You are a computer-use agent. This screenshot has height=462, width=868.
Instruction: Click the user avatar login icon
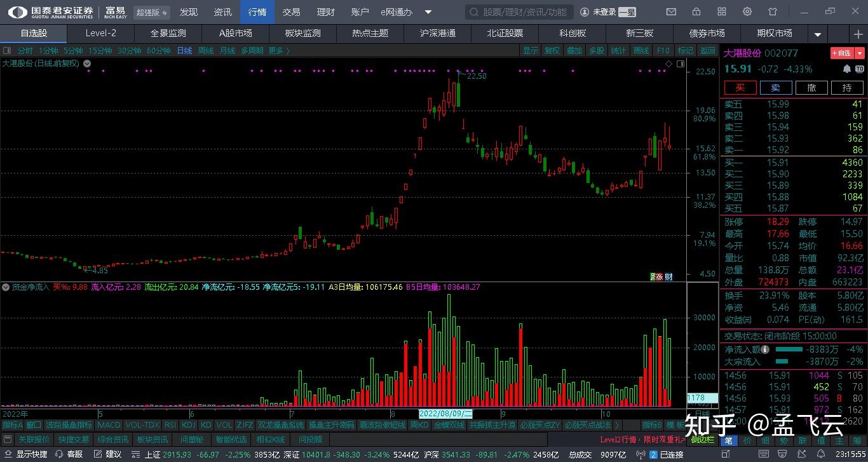(585, 12)
